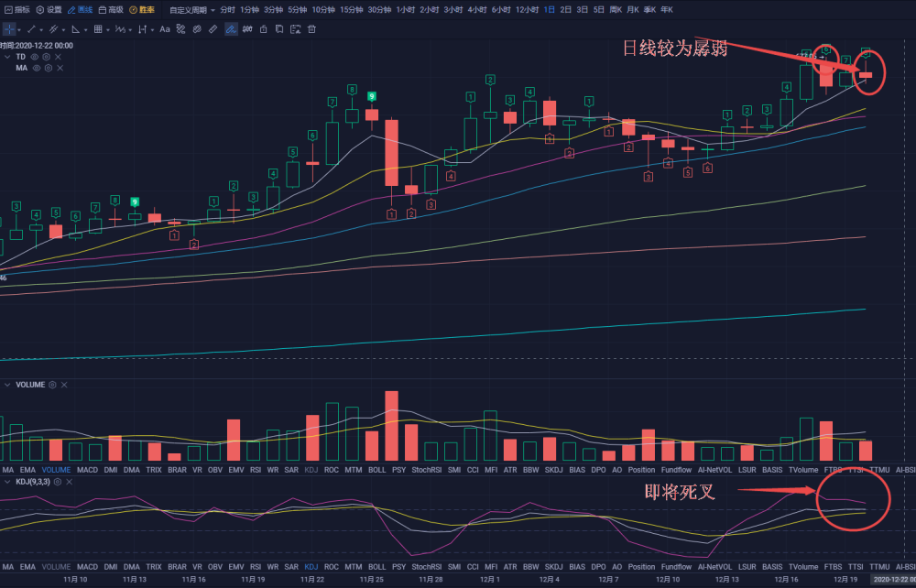This screenshot has width=916, height=588.
Task: Select the crosshair cursor tool
Action: click(x=9, y=29)
